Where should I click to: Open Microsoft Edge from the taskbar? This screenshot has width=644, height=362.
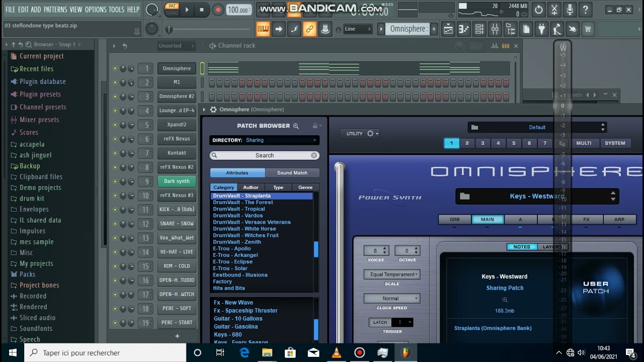[244, 353]
